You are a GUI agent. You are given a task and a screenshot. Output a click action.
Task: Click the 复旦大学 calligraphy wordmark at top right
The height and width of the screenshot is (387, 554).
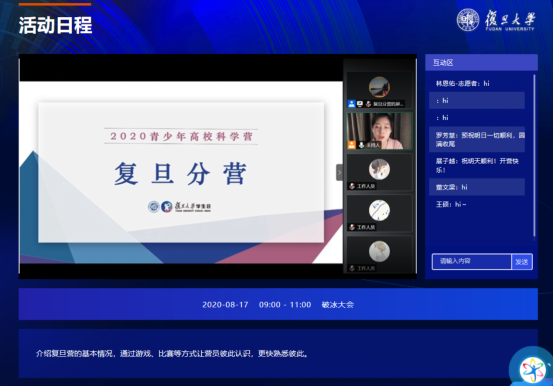(510, 19)
